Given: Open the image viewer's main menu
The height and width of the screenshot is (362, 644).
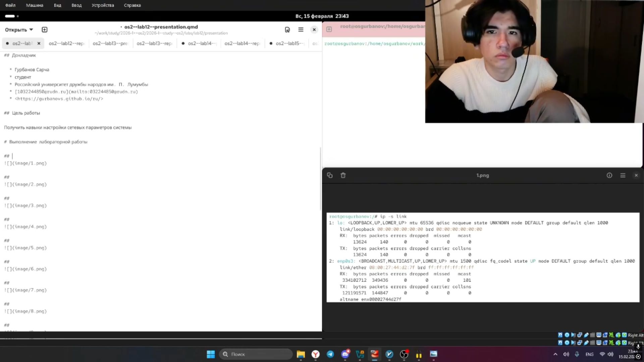Looking at the screenshot, I should pyautogui.click(x=623, y=175).
